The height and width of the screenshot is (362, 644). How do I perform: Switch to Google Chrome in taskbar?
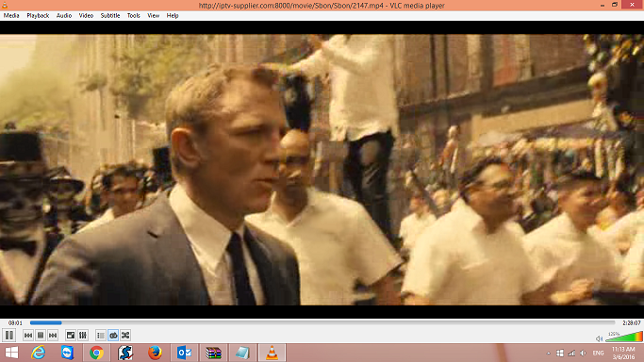(96, 353)
